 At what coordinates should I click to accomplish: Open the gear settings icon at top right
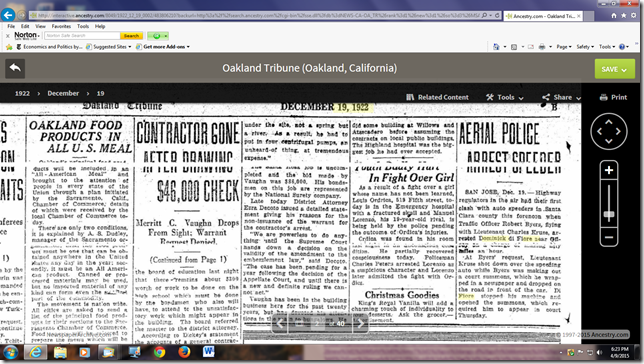[x=633, y=15]
